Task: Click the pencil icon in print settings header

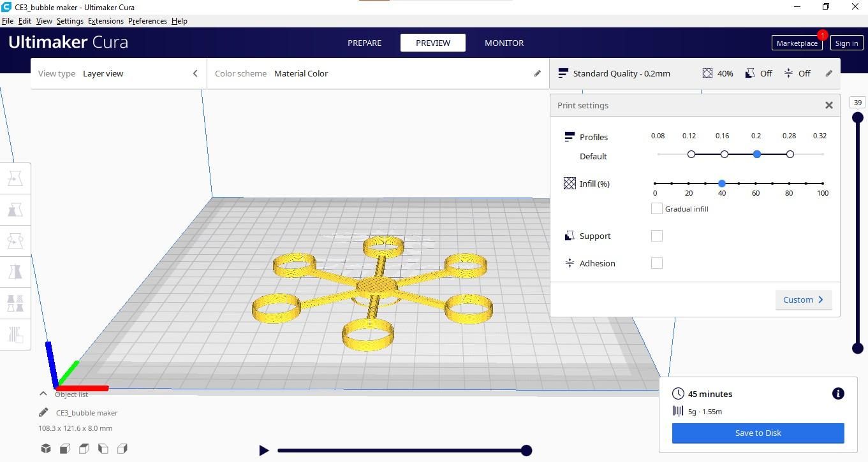Action: point(829,73)
